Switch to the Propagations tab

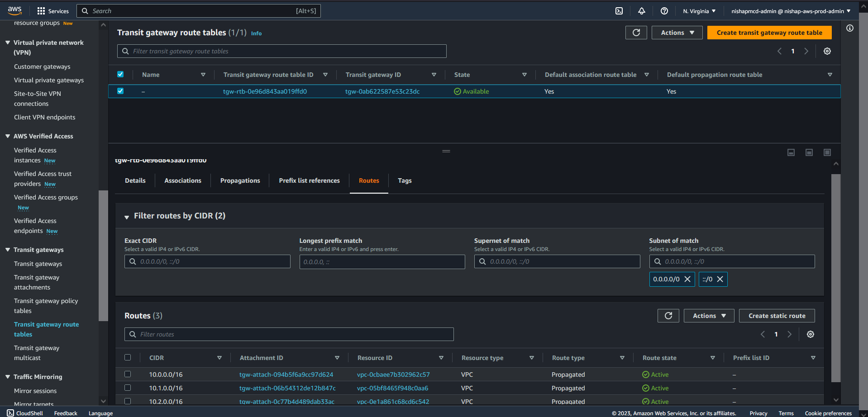click(x=240, y=180)
